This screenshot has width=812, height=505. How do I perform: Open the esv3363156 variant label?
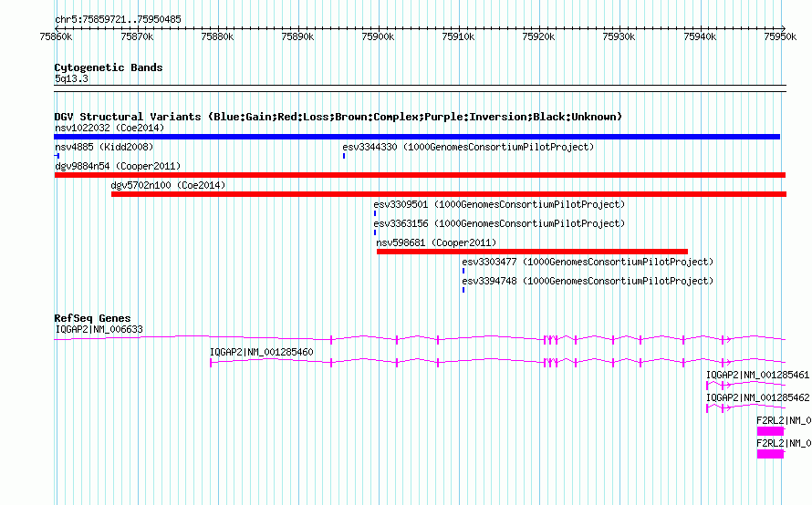coord(499,223)
